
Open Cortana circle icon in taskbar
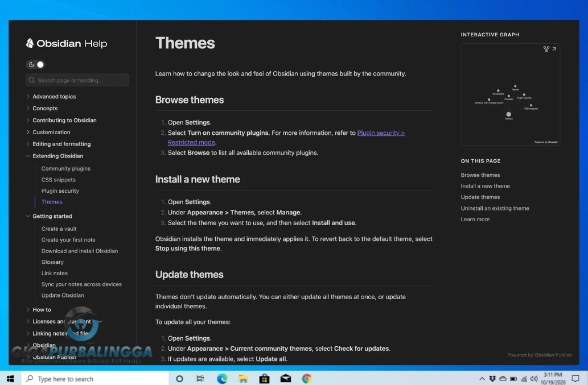click(180, 379)
